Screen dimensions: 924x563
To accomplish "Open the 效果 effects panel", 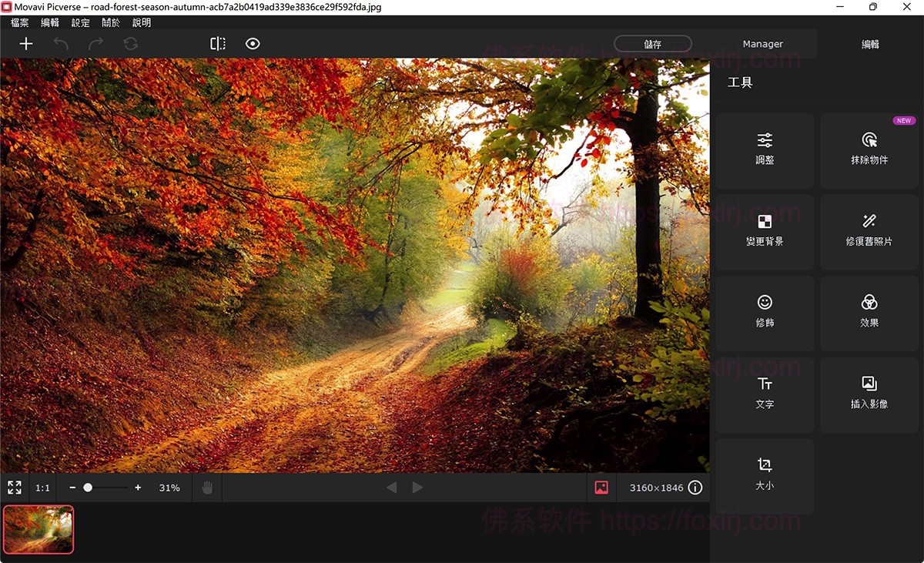I will (x=869, y=313).
